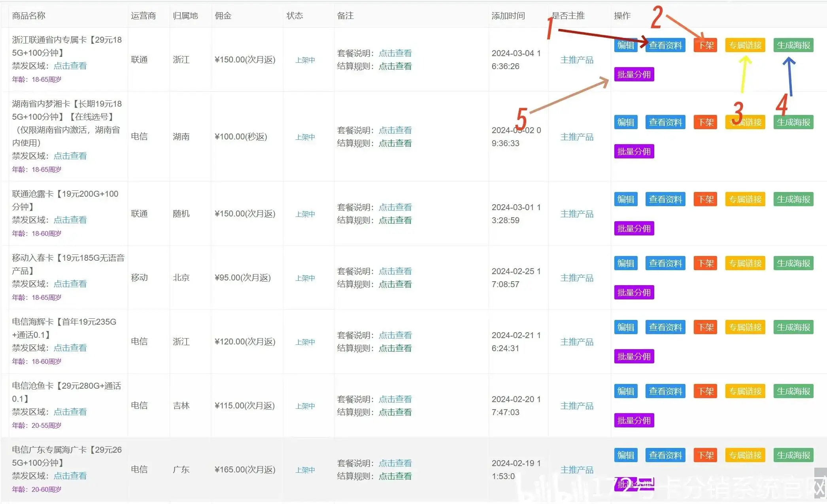Open 查看资料 for 电信沧鱼卡 row
Screen dimensions: 827x504
(665, 391)
